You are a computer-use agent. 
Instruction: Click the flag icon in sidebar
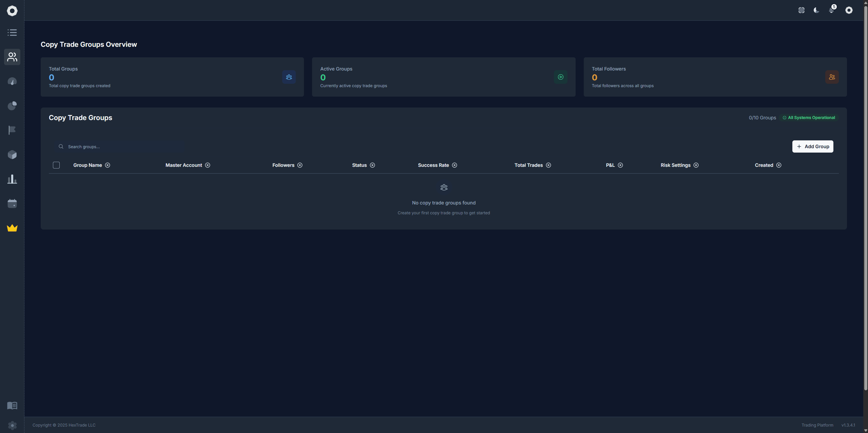pos(12,130)
